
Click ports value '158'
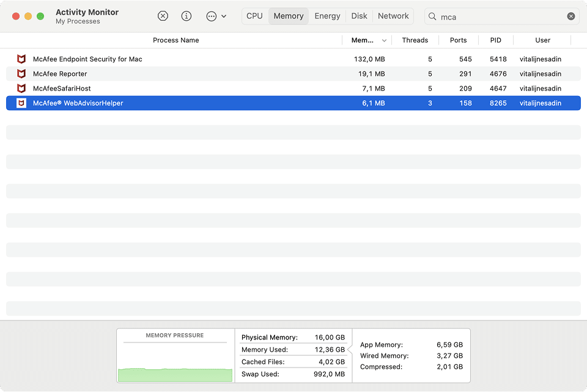(465, 103)
